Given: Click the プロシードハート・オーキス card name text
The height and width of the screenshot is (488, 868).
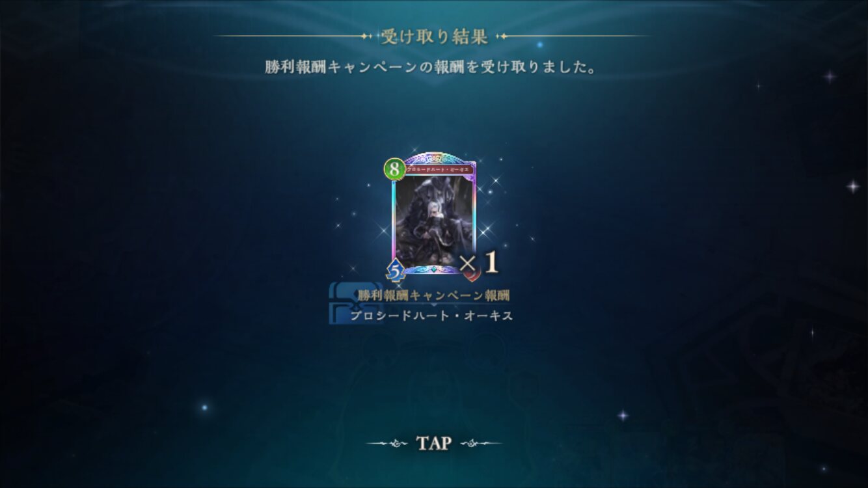Looking at the screenshot, I should 432,316.
